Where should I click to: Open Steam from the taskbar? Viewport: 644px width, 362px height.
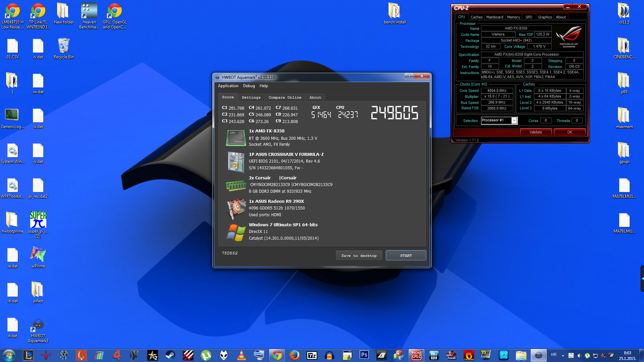tap(170, 355)
